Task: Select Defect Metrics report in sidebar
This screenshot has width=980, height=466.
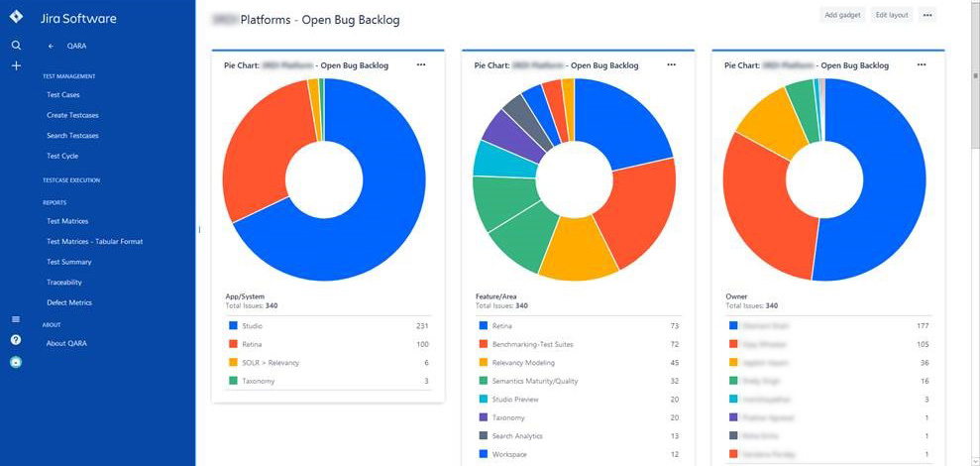Action: (x=69, y=302)
